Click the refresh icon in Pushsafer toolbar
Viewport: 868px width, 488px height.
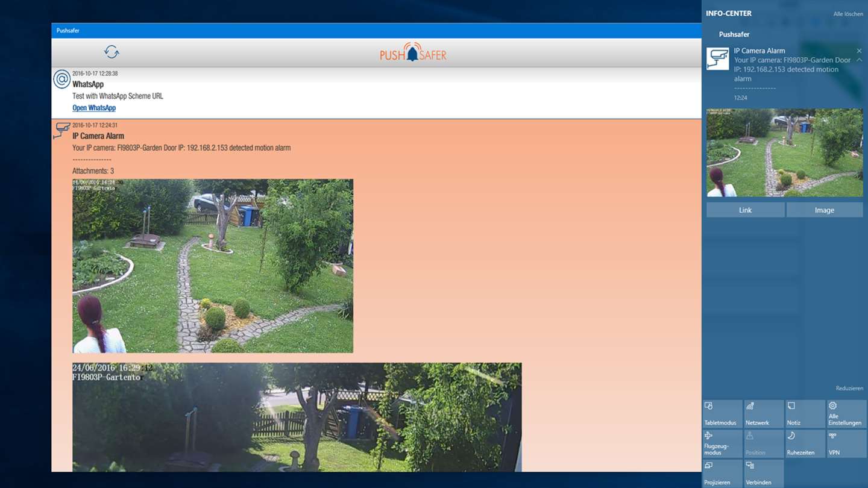tap(112, 52)
